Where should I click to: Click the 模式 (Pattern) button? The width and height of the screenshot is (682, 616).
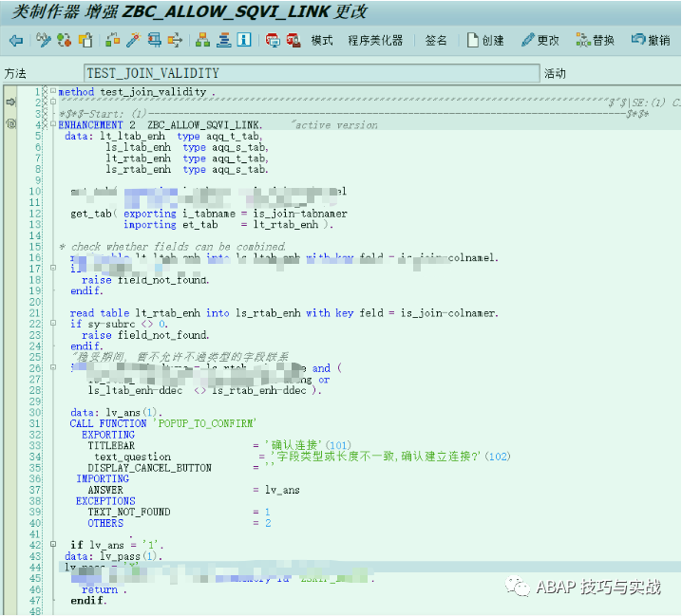coord(322,41)
